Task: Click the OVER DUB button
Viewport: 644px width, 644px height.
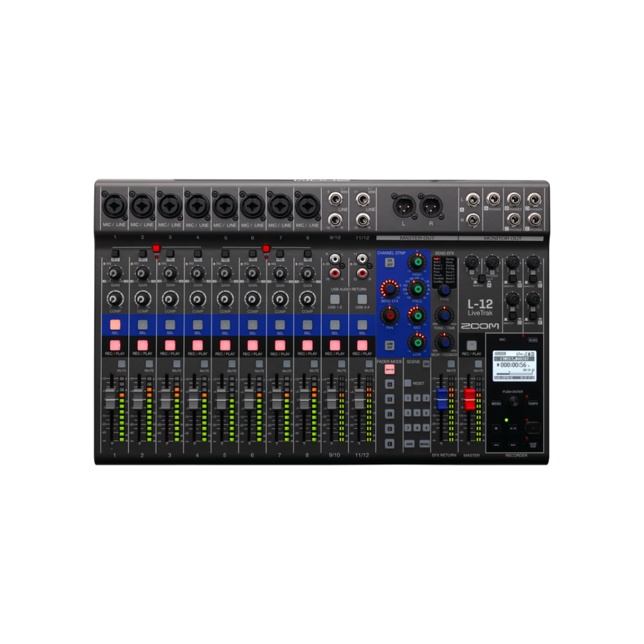Action: tap(533, 445)
